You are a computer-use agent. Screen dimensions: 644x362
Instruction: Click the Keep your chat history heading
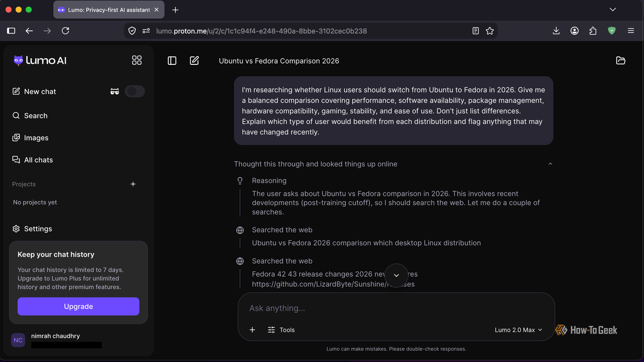pyautogui.click(x=56, y=254)
